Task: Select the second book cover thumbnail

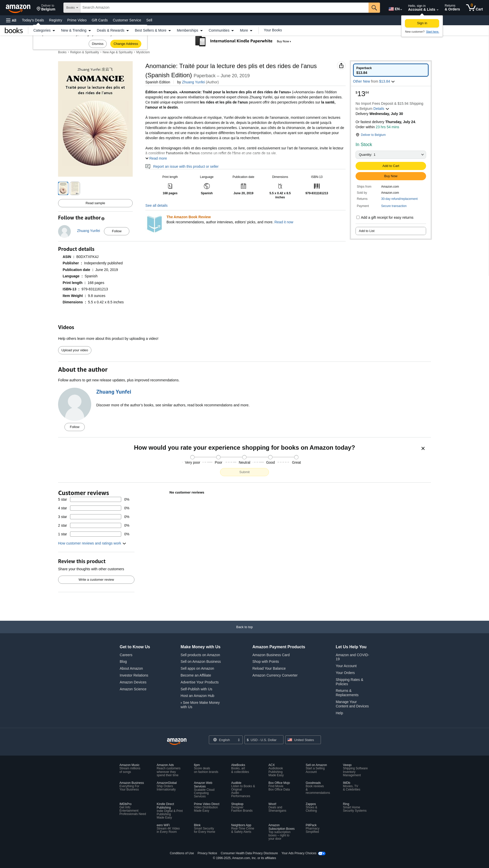Action: pyautogui.click(x=75, y=188)
